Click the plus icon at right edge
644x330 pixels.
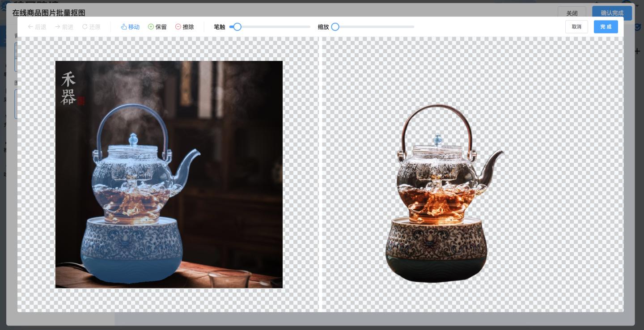click(x=637, y=51)
